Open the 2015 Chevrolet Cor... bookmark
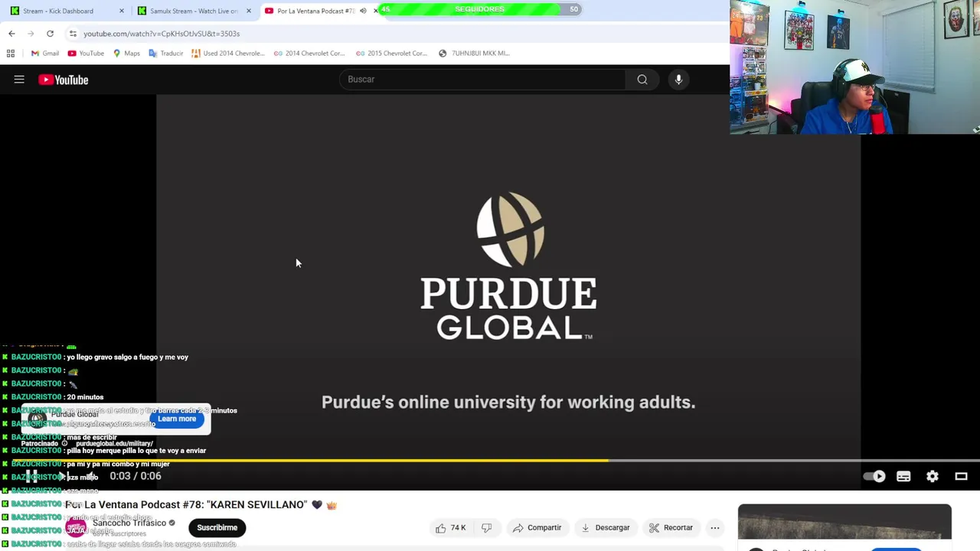Screen dimensions: 980x551 [x=390, y=54]
